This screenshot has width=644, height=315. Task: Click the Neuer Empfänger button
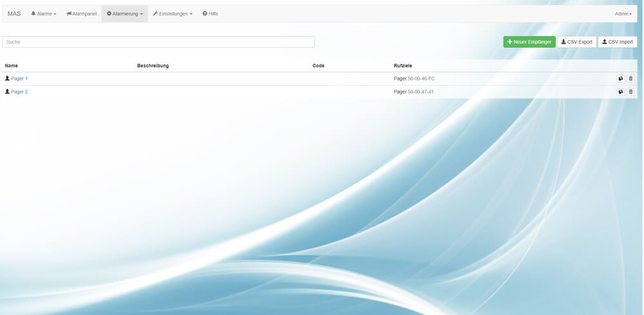click(x=529, y=42)
